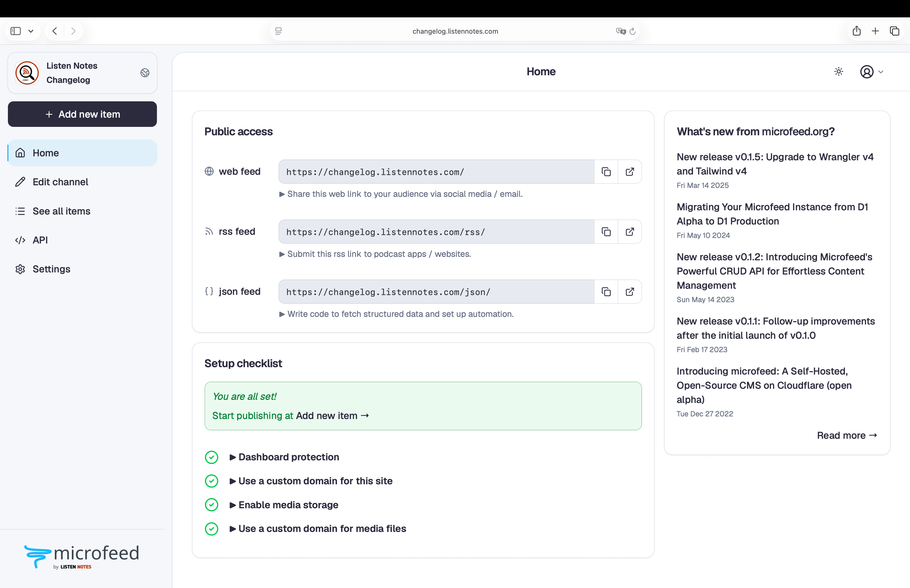
Task: Open Edit channel in the sidebar
Action: coord(82,182)
